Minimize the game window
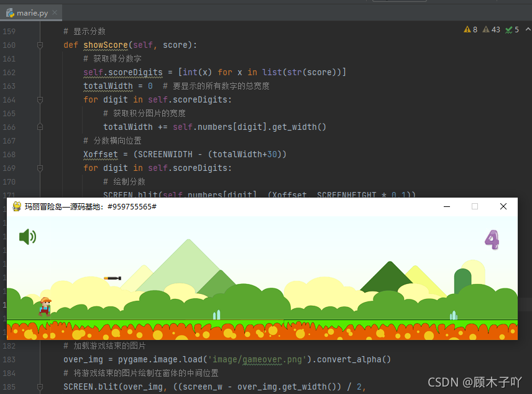The height and width of the screenshot is (394, 532). click(x=447, y=206)
